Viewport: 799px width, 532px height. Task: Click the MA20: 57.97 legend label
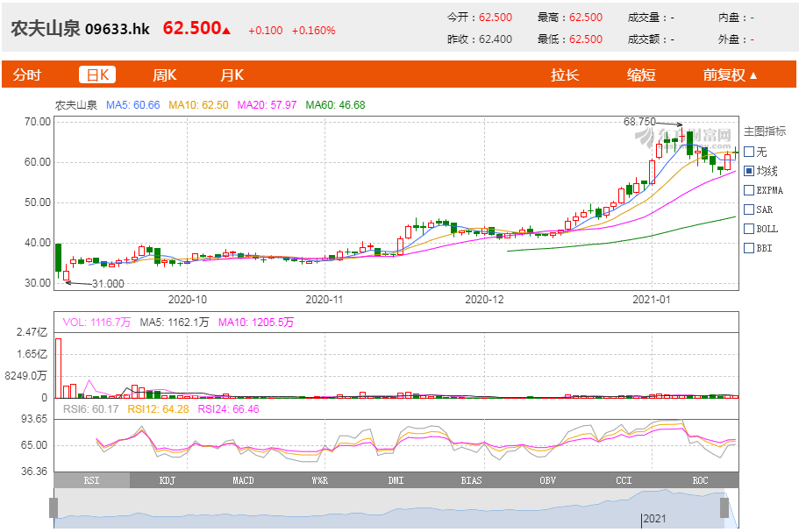click(267, 105)
